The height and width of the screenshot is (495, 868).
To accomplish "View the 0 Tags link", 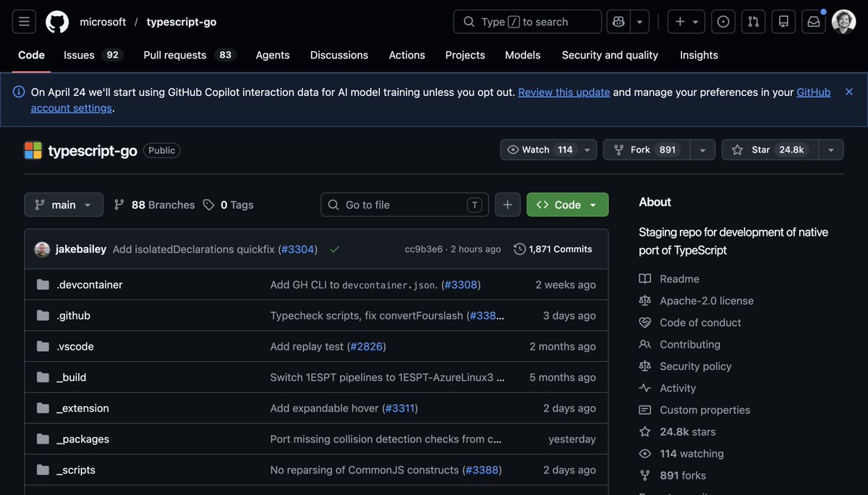I will pyautogui.click(x=228, y=205).
